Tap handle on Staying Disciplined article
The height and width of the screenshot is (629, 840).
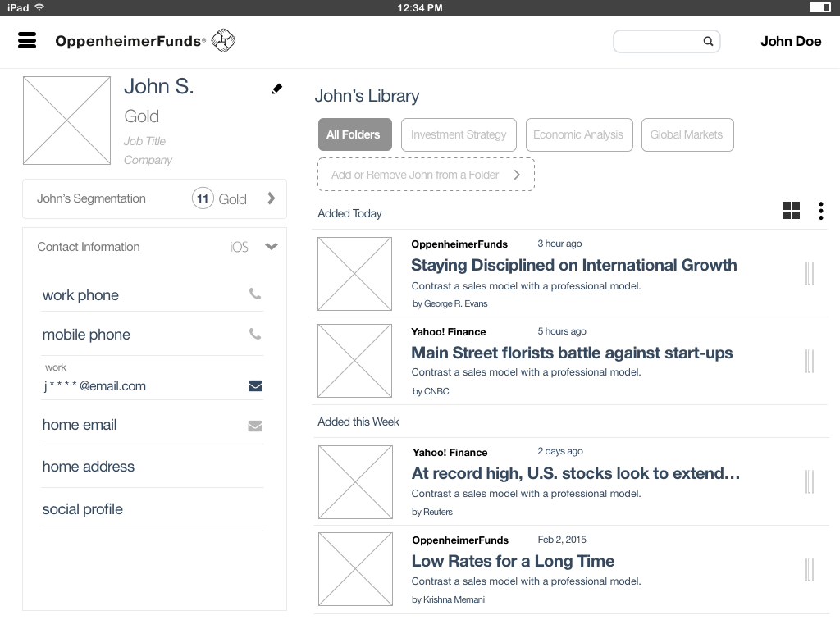click(809, 274)
